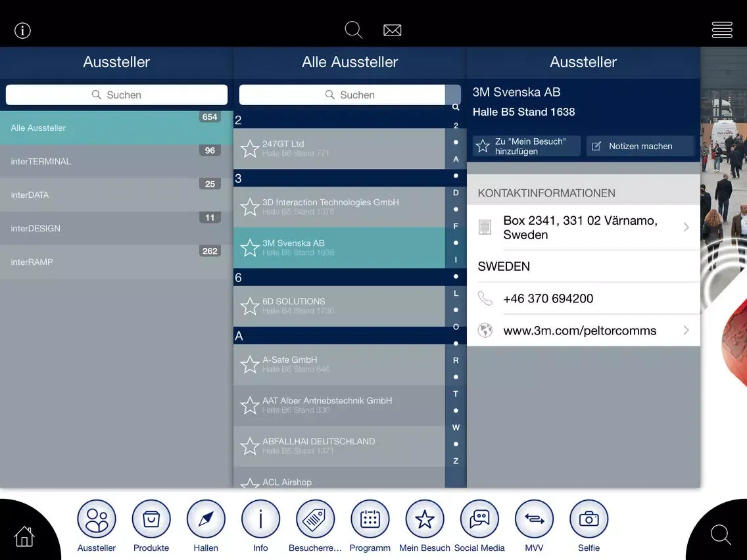747x560 pixels.
Task: Jump to letter Z in index
Action: tap(456, 461)
